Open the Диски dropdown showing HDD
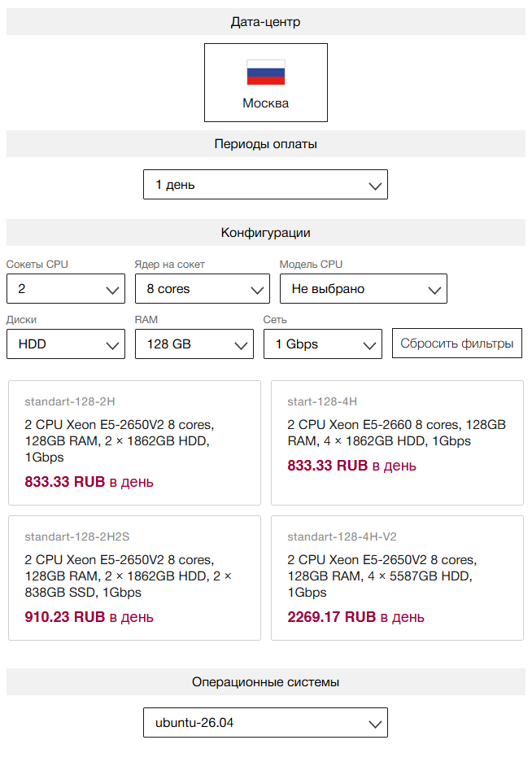This screenshot has width=532, height=775. (x=66, y=344)
